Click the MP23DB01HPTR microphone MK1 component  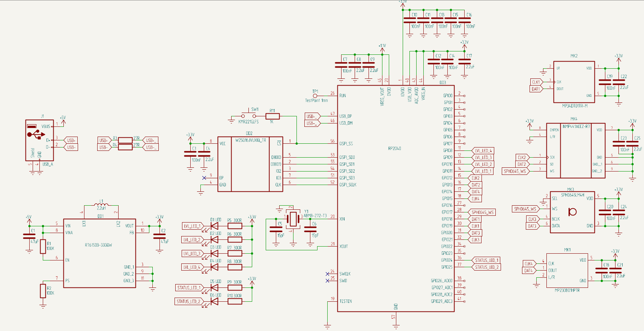click(567, 270)
